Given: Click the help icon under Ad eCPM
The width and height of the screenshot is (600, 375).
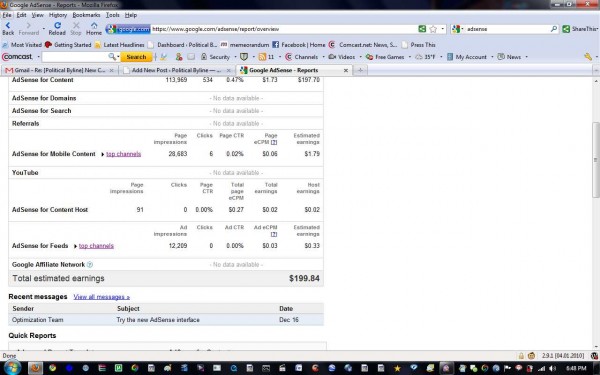Looking at the screenshot, I should [274, 234].
